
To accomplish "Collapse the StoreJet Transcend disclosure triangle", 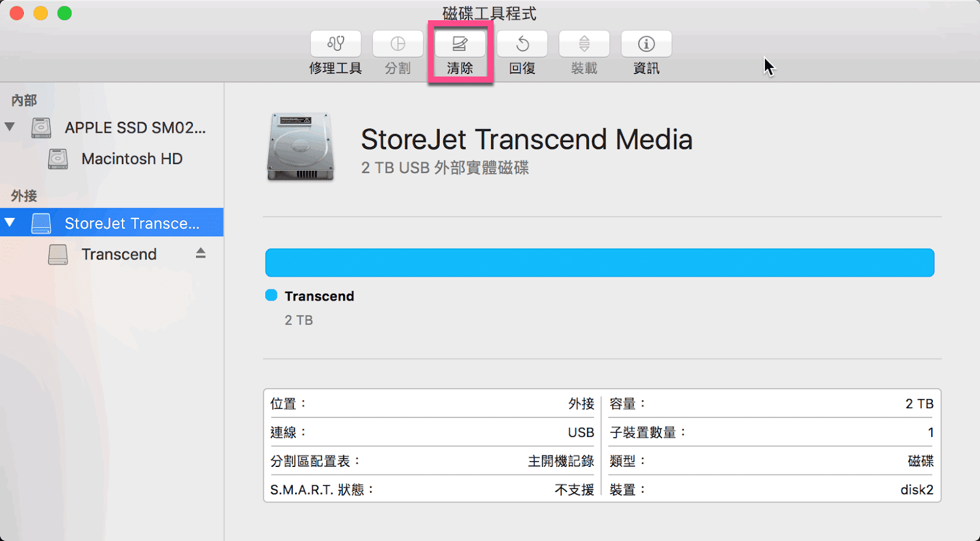I will 10,222.
